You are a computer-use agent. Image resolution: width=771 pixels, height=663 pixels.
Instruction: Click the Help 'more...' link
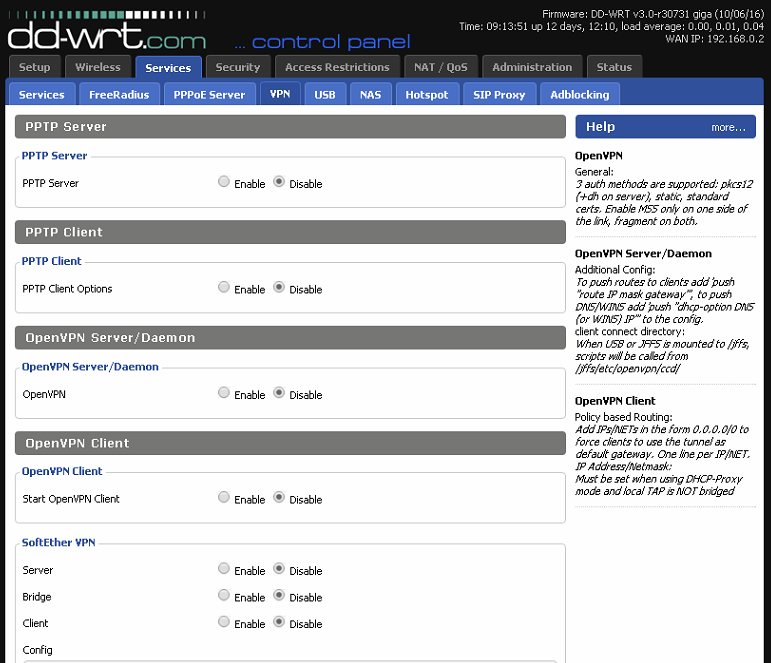click(728, 127)
